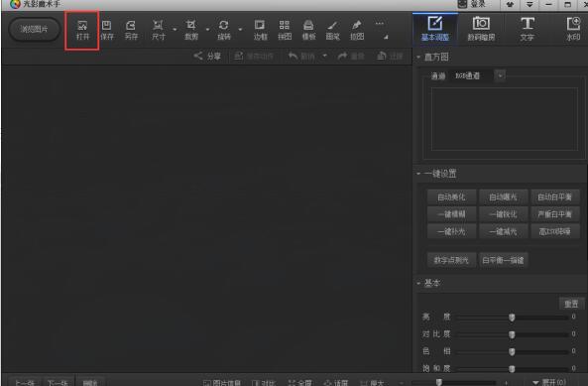Image resolution: width=588 pixels, height=386 pixels.
Task: Open the skin shirt icon in title bar
Action: 510,4
